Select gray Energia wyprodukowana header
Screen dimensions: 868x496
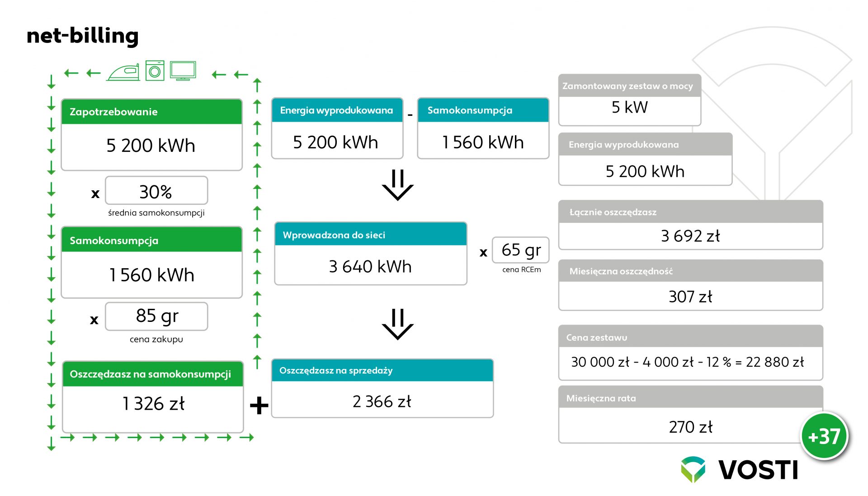pos(646,144)
